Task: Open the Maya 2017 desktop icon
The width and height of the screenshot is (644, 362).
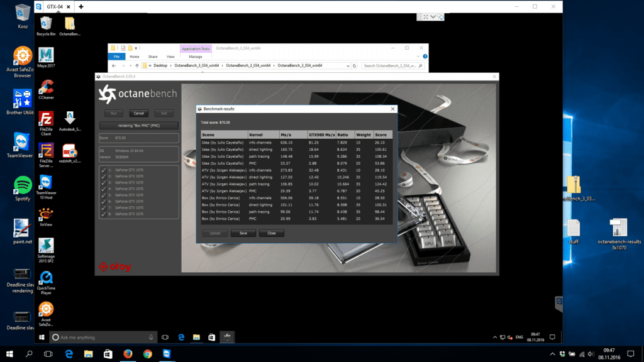Action: [46, 57]
